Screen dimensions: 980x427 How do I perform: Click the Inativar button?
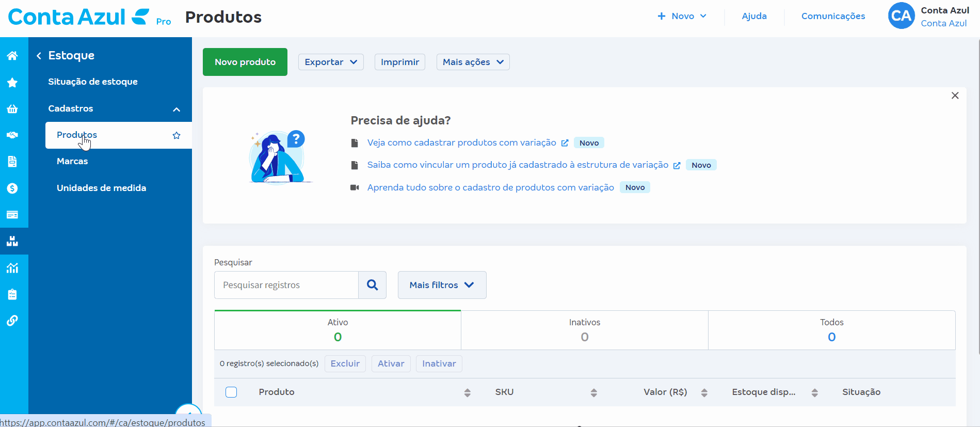point(439,363)
